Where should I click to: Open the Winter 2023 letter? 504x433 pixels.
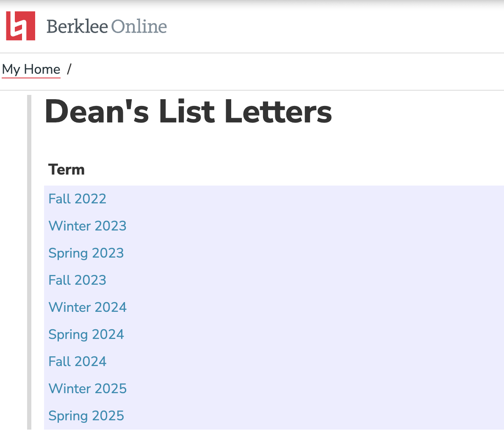[87, 226]
